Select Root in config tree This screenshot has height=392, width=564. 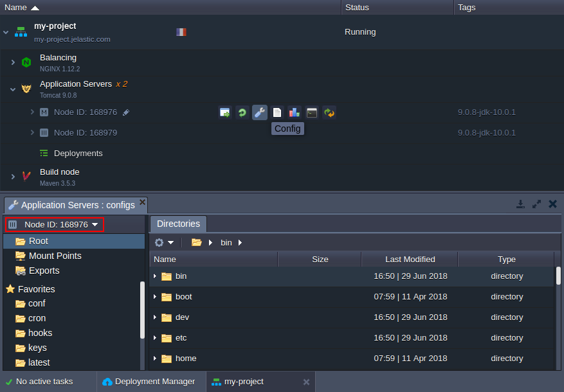(74, 241)
